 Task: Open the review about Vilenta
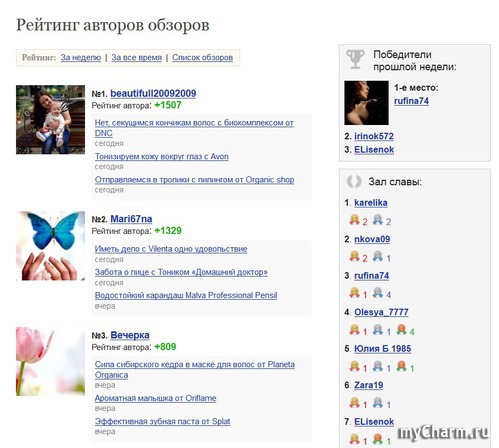pos(171,249)
